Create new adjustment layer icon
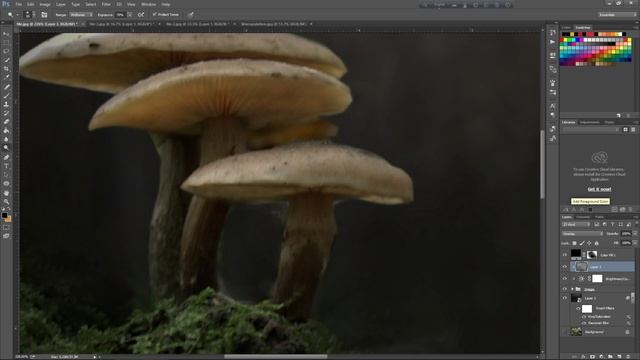640x360 pixels. pyautogui.click(x=601, y=356)
